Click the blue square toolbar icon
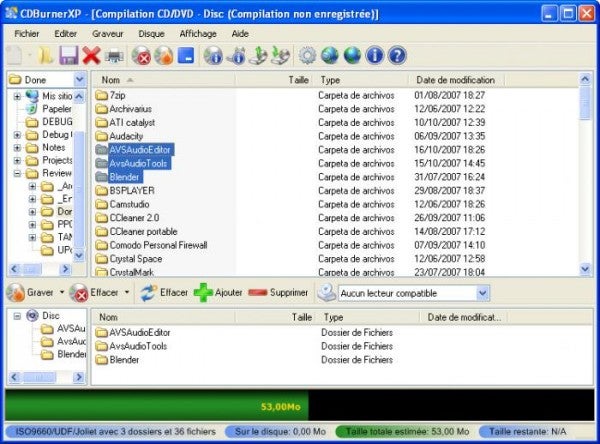 (x=186, y=56)
